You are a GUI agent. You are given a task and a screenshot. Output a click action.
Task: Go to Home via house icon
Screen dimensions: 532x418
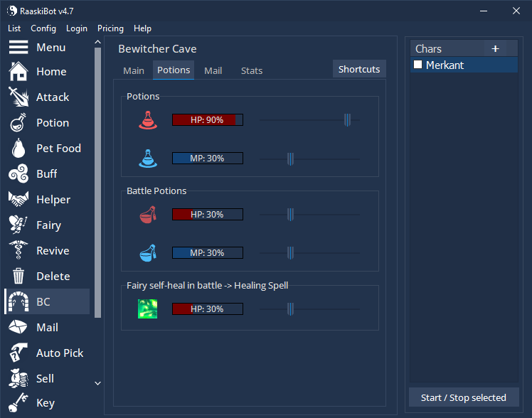(18, 72)
